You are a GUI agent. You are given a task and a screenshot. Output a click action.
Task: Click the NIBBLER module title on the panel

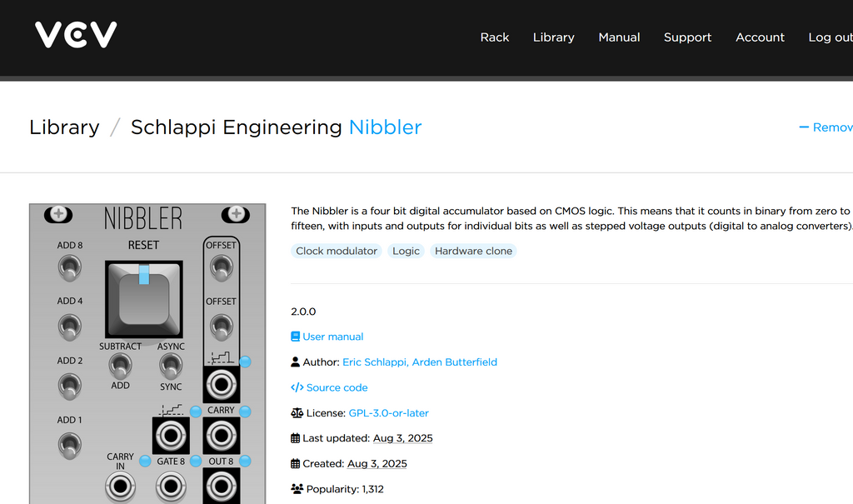[x=143, y=219]
